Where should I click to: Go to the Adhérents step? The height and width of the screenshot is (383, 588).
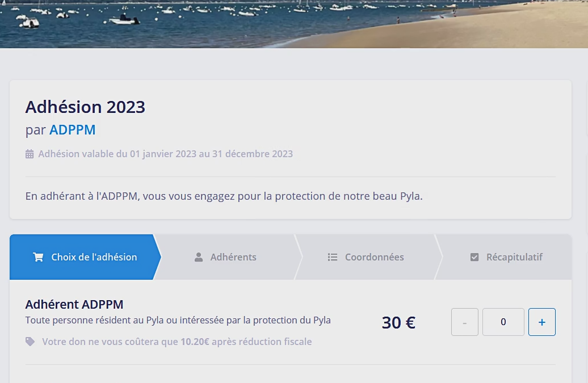pos(225,257)
